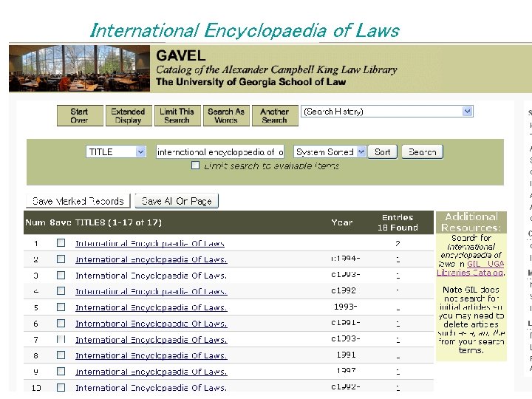Check the save box for row 7
This screenshot has width=532, height=399.
pyautogui.click(x=61, y=339)
